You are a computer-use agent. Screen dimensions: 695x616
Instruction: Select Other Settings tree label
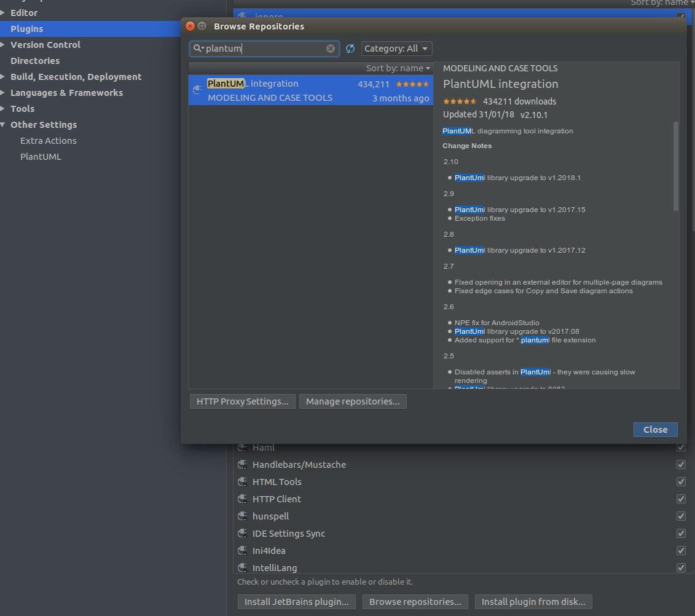[x=44, y=125]
